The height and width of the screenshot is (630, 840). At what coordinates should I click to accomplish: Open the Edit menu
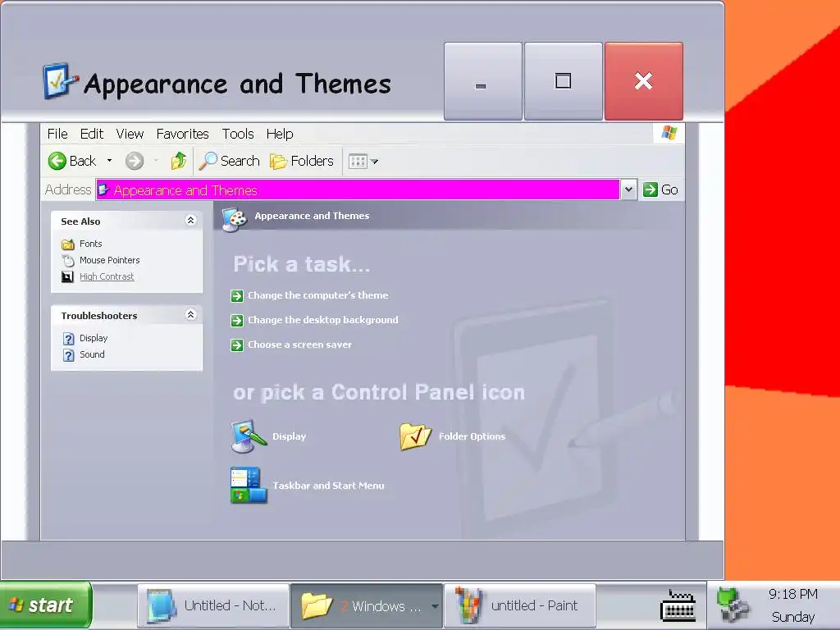pos(92,134)
